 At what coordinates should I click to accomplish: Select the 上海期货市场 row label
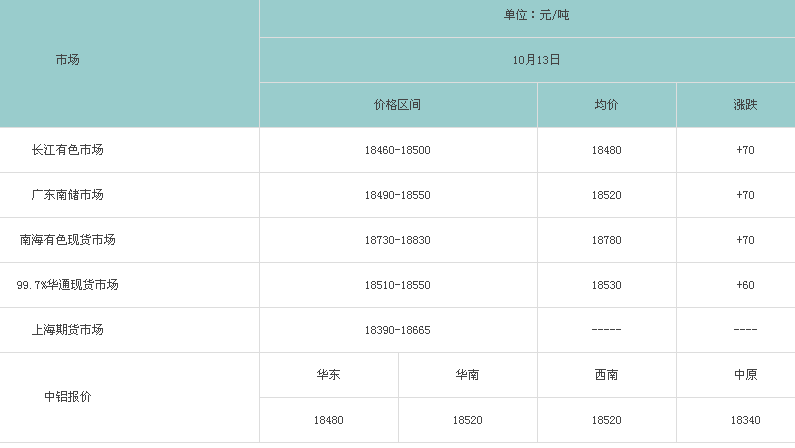(x=67, y=330)
